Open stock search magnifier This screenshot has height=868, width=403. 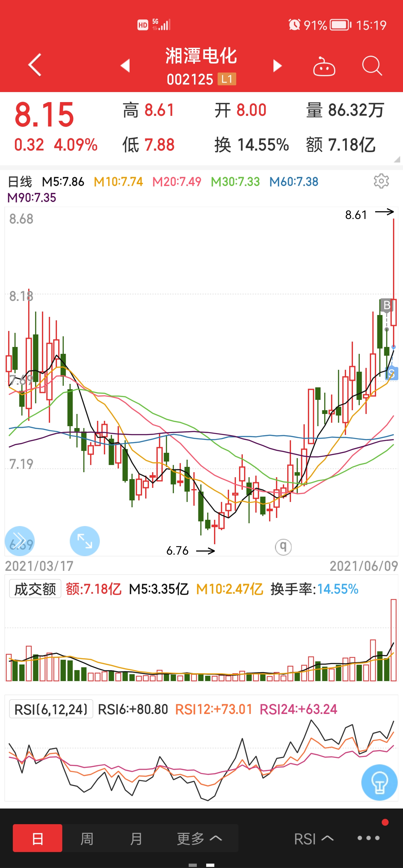(372, 65)
